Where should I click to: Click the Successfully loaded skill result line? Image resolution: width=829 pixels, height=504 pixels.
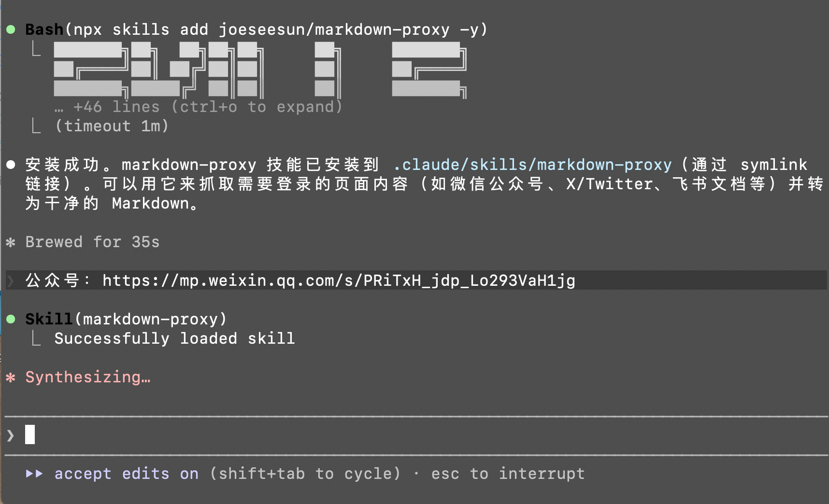[x=174, y=338]
